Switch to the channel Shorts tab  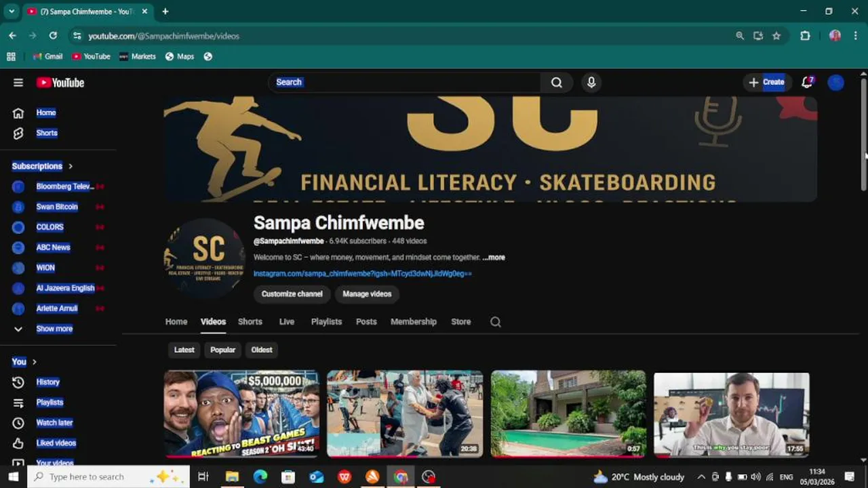tap(250, 322)
